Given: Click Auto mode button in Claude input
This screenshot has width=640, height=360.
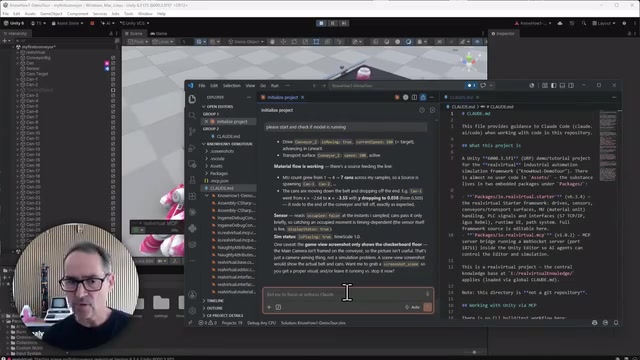Looking at the screenshot, I should click(412, 307).
